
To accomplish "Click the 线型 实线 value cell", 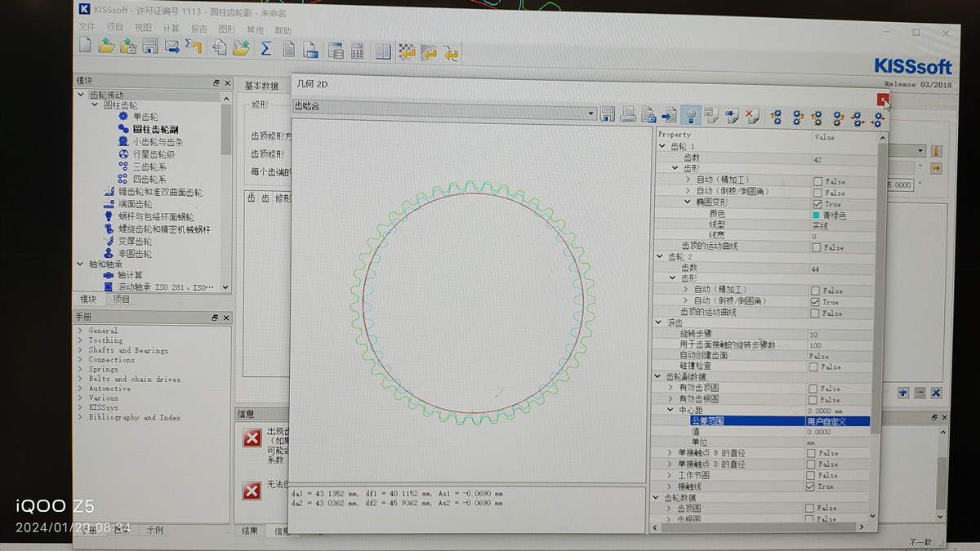I will 843,226.
